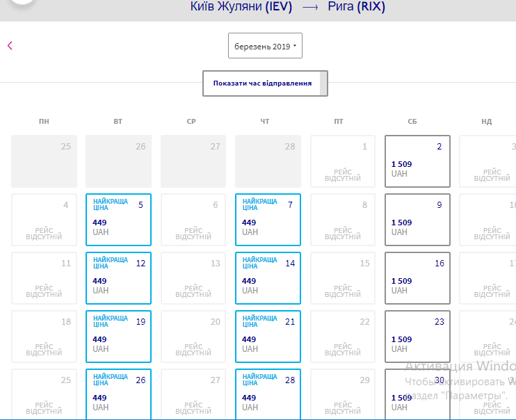Viewport: 516px width, 420px height.
Task: Choose the March 14 flight date
Action: tap(268, 278)
